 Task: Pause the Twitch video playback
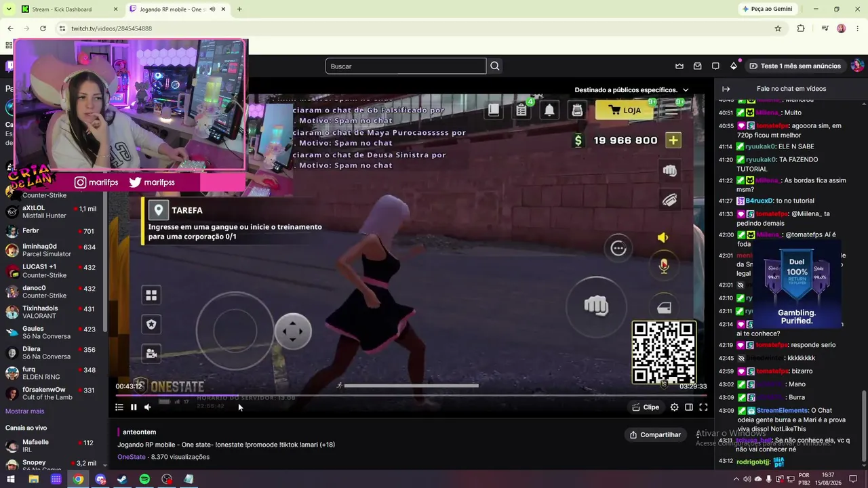click(x=134, y=407)
